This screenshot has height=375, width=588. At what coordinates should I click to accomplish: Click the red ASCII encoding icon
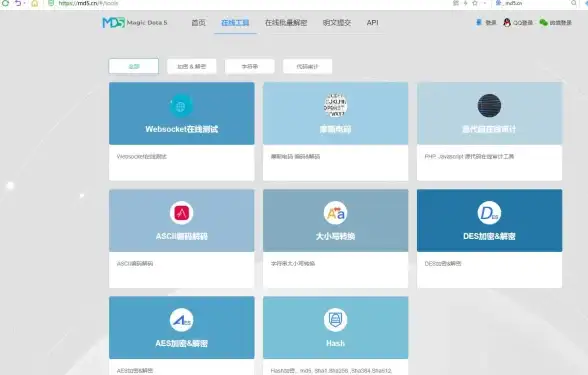pos(182,213)
